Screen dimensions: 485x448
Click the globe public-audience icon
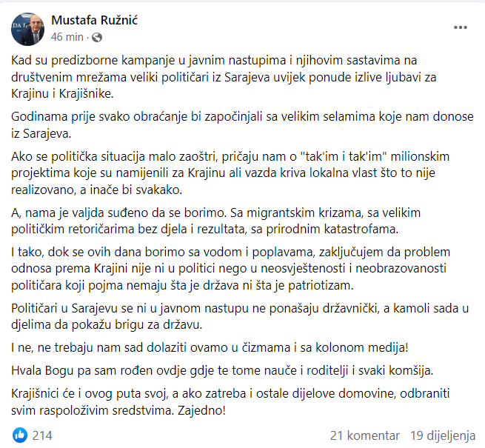coord(97,38)
